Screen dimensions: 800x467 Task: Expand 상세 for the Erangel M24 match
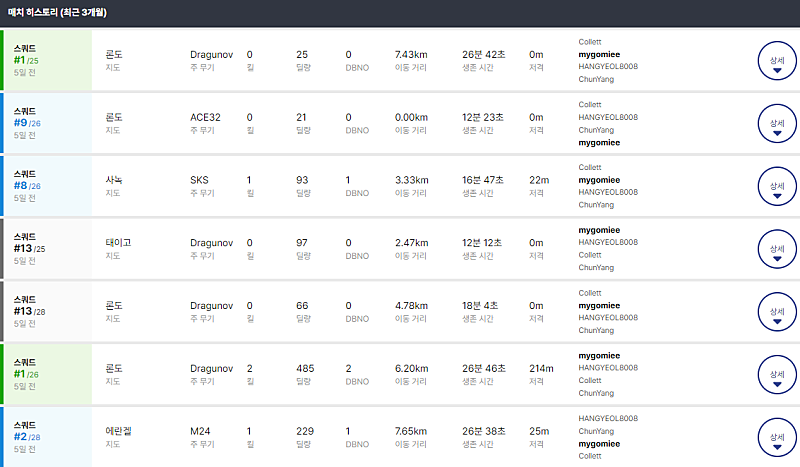(777, 437)
